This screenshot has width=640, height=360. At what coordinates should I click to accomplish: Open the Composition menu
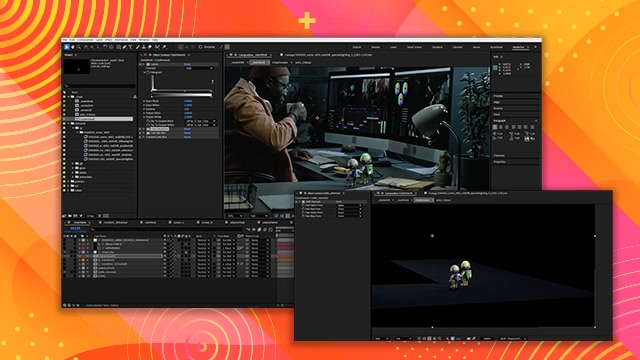click(x=85, y=40)
